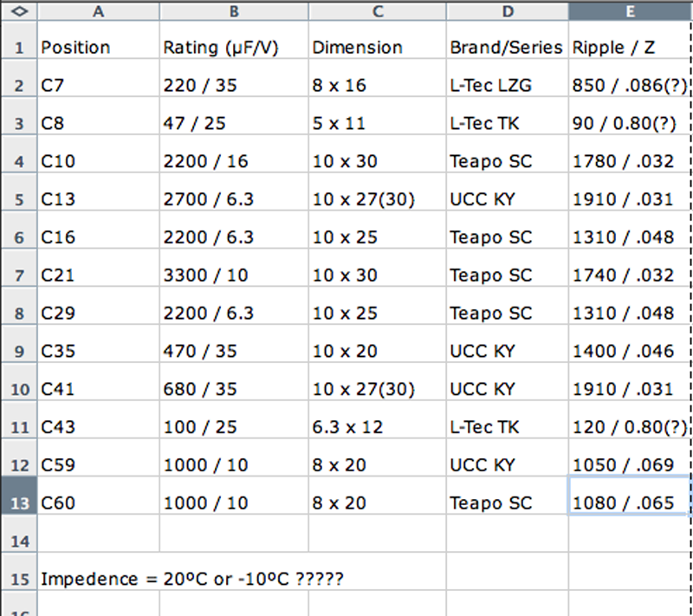The width and height of the screenshot is (693, 616).
Task: Click the 'C59' position cell
Action: [98, 465]
